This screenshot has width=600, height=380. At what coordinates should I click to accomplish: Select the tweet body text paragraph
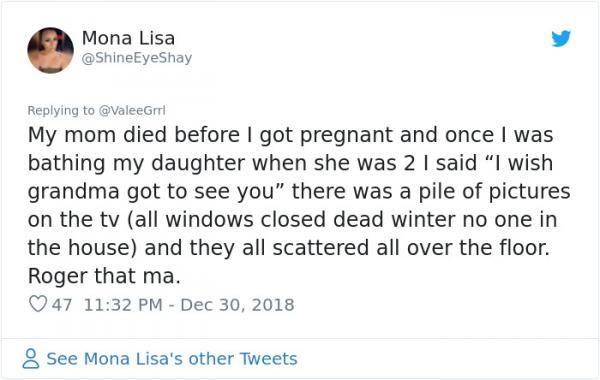click(x=299, y=205)
